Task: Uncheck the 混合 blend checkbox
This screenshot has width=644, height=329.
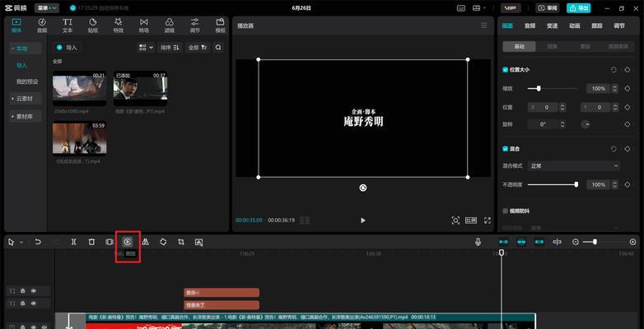Action: point(505,149)
